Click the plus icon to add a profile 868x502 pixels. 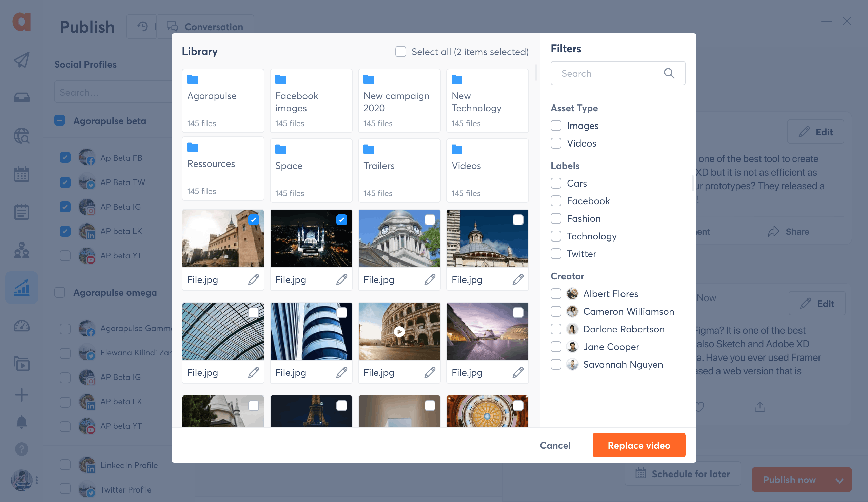coord(21,394)
